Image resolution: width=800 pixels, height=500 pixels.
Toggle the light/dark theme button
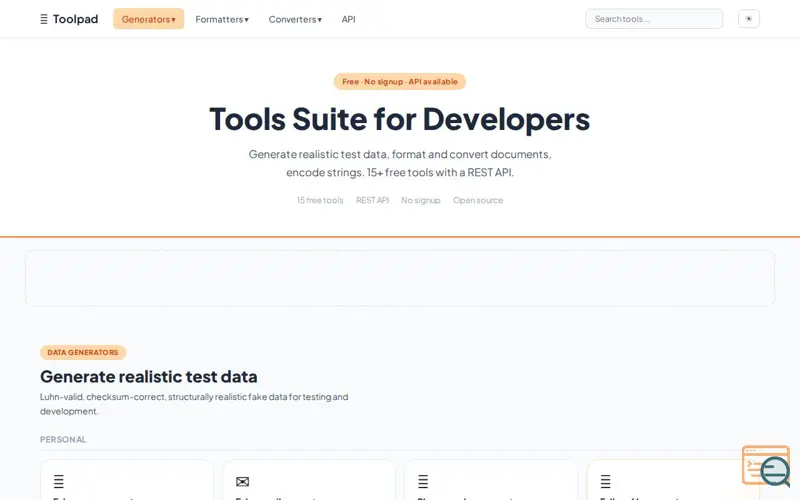click(748, 19)
